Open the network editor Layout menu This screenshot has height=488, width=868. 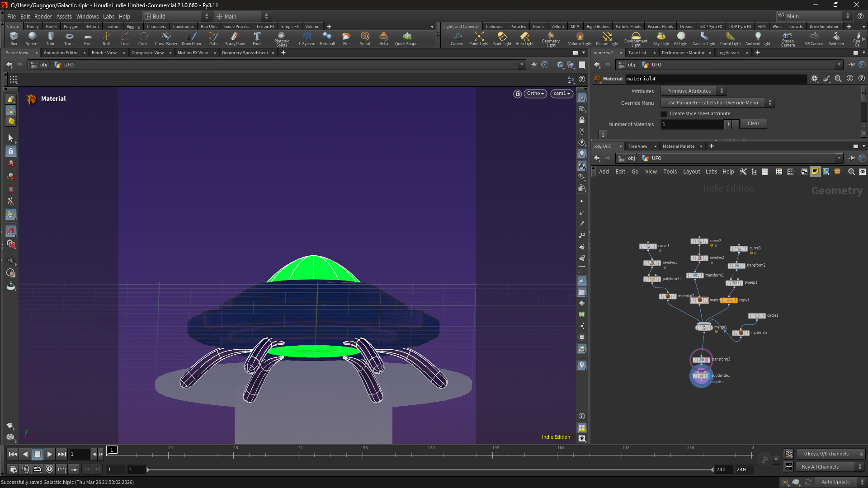[691, 172]
